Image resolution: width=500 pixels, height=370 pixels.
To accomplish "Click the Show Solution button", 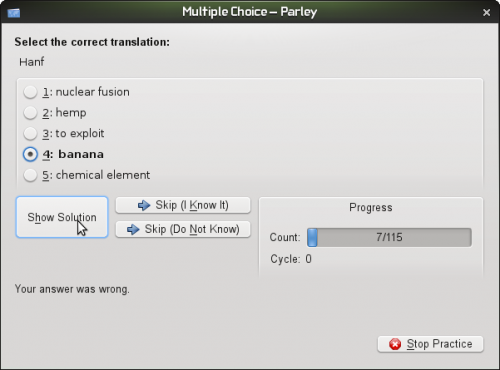I will pos(62,217).
